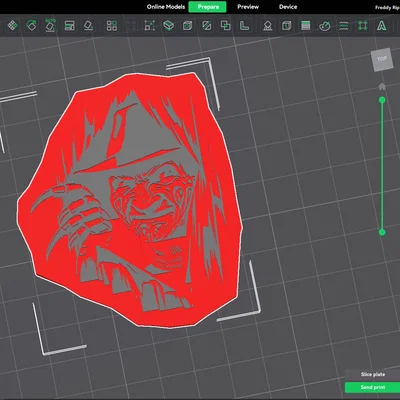Open the Online Models tab

point(166,7)
